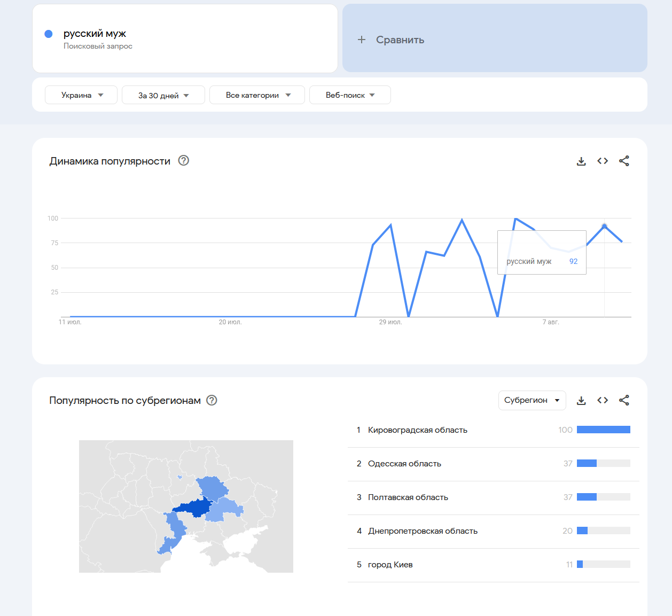Expand the Веб-поиск search type dropdown
The height and width of the screenshot is (616, 672).
(350, 95)
